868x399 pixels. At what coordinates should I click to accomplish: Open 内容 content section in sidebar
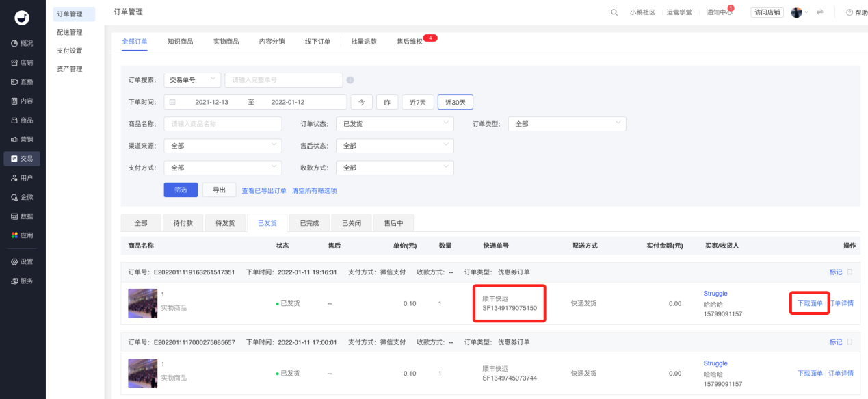tap(22, 101)
